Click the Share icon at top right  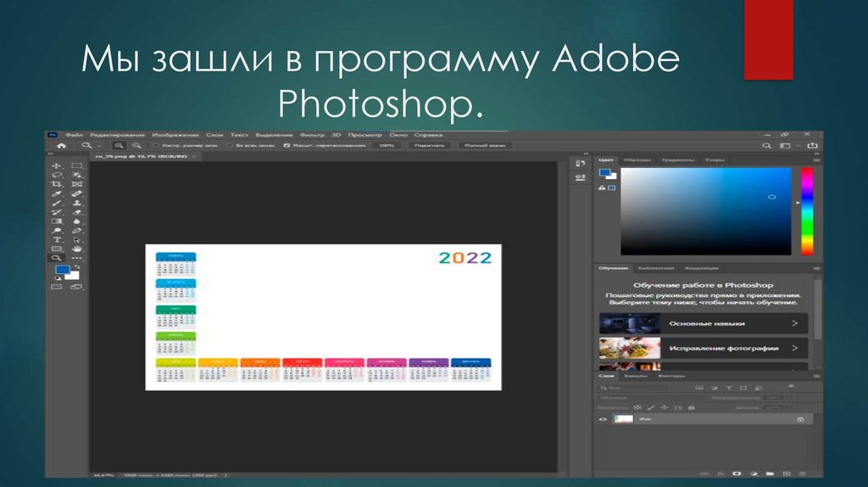814,145
